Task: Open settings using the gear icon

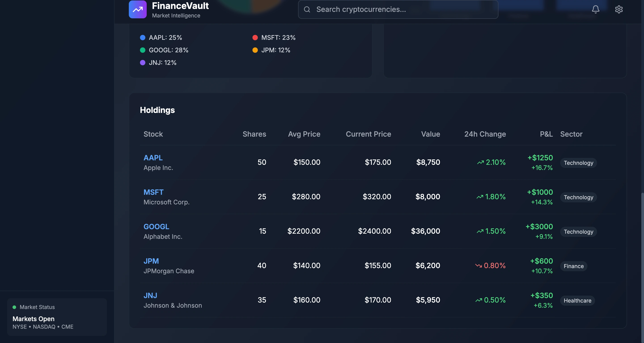Action: (x=619, y=9)
